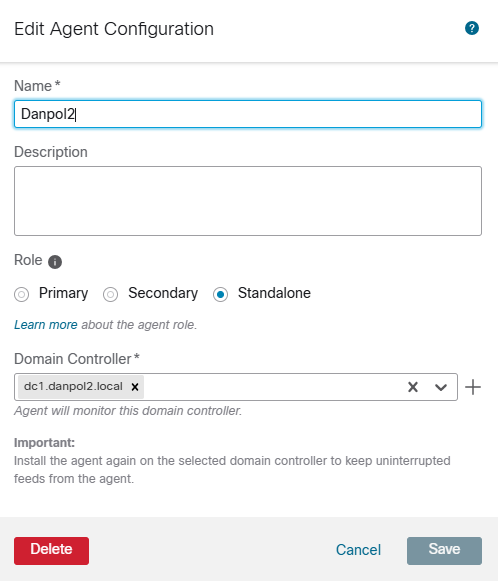Click the dc1.danpol2.local chip text
The height and width of the screenshot is (581, 498).
(x=73, y=386)
